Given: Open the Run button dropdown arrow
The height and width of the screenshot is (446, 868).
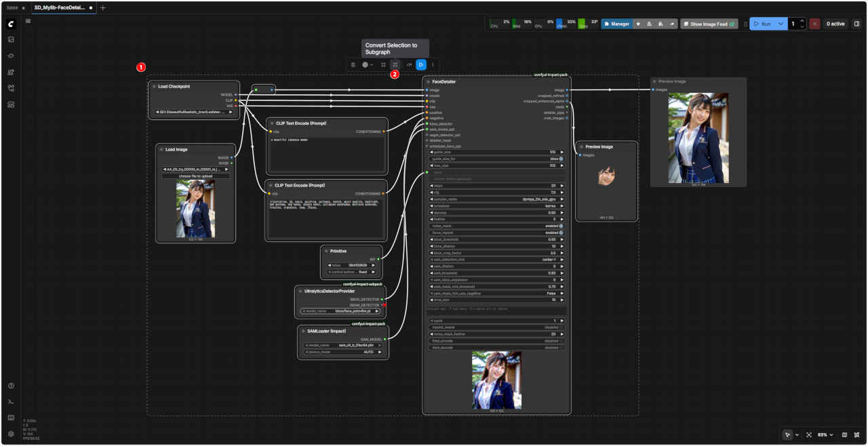Looking at the screenshot, I should point(781,24).
